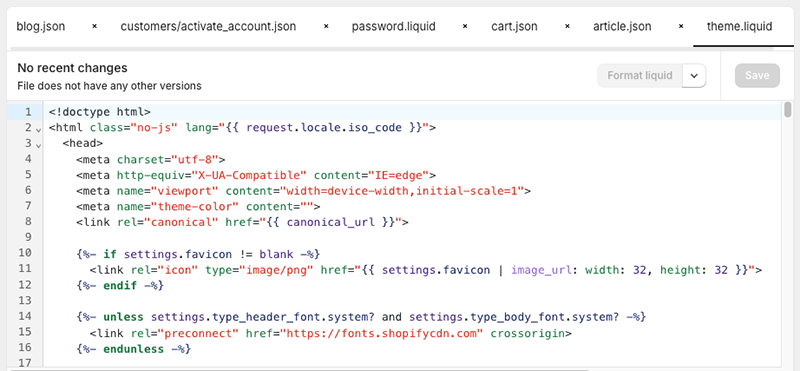The width and height of the screenshot is (800, 371).
Task: Click settings.type_header_font.system? on line 14
Action: click(263, 317)
